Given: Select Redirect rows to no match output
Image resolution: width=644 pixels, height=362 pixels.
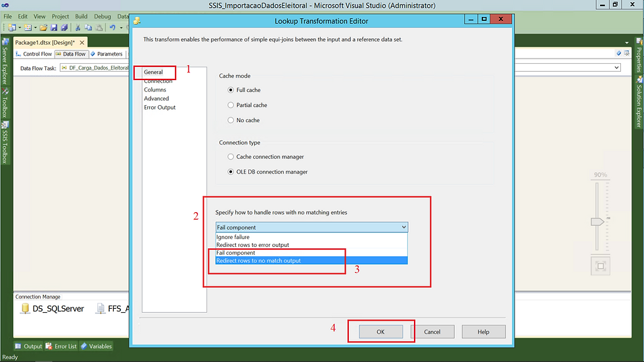Looking at the screenshot, I should pos(311,261).
